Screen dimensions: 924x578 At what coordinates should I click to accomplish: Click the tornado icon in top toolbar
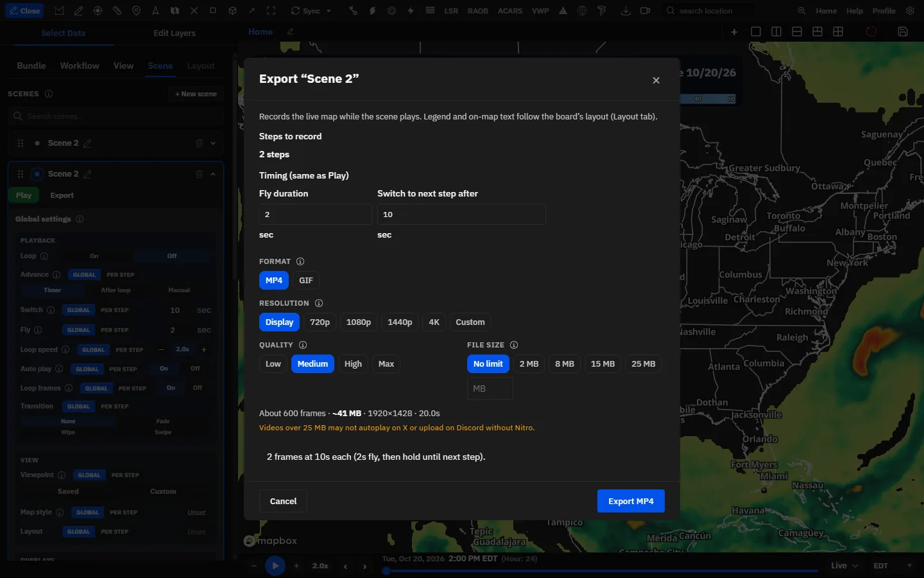coord(601,11)
